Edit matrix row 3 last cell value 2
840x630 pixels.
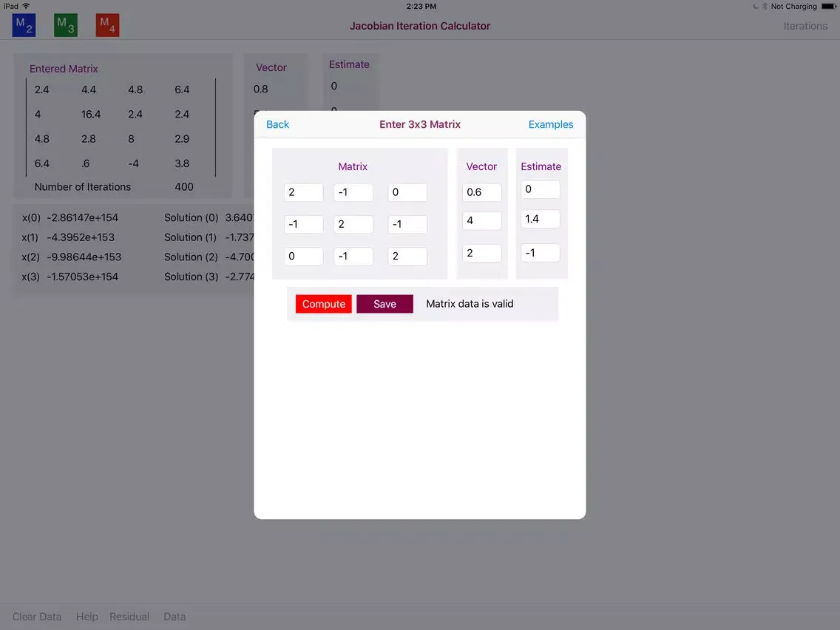point(407,256)
